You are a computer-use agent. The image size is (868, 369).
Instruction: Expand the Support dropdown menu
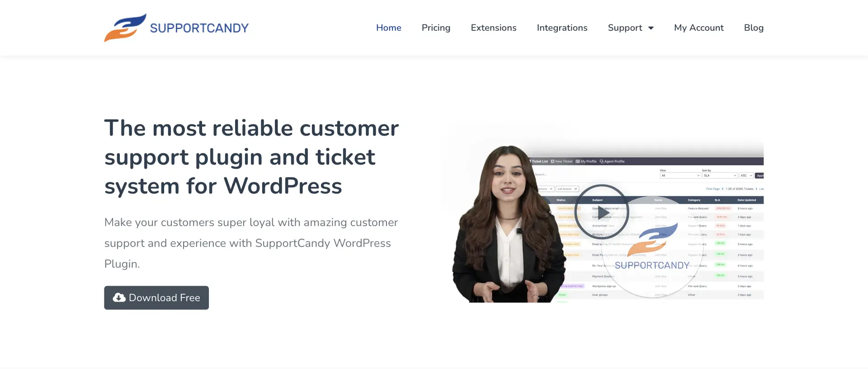click(x=631, y=28)
